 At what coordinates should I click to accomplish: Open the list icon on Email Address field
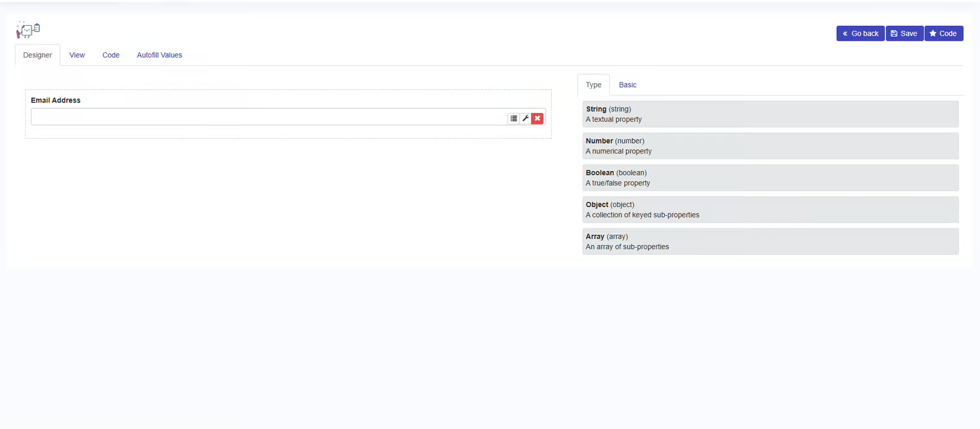tap(513, 118)
